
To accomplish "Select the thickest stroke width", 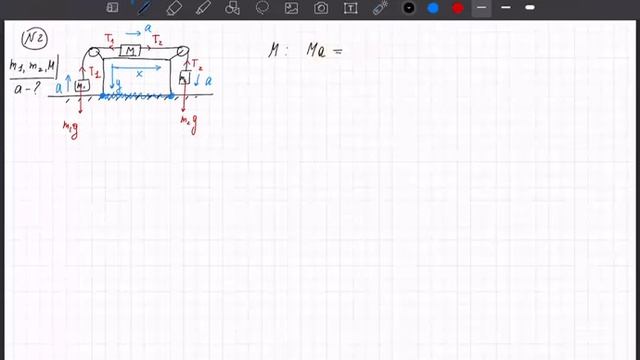I will point(530,8).
